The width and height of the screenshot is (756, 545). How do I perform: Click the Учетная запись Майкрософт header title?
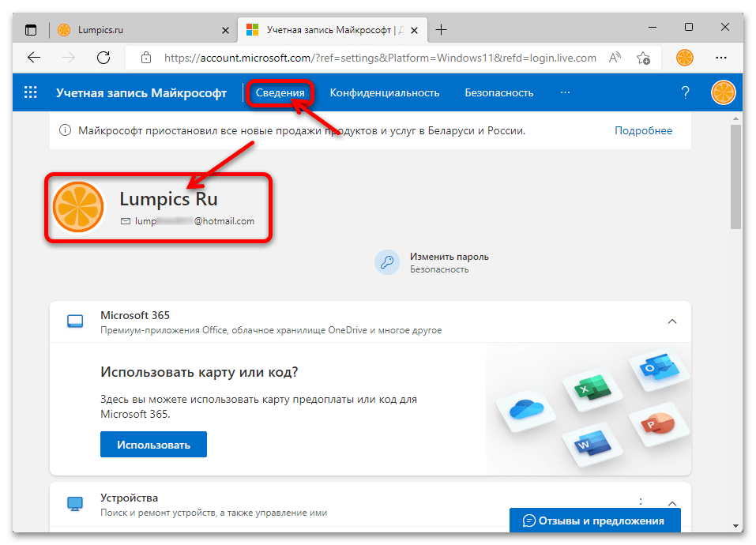click(141, 92)
